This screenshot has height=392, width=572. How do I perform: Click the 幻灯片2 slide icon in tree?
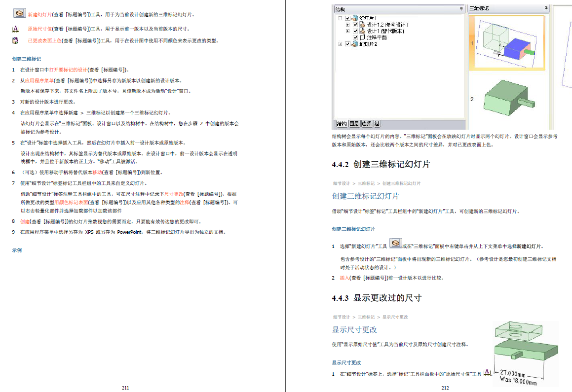click(x=354, y=44)
